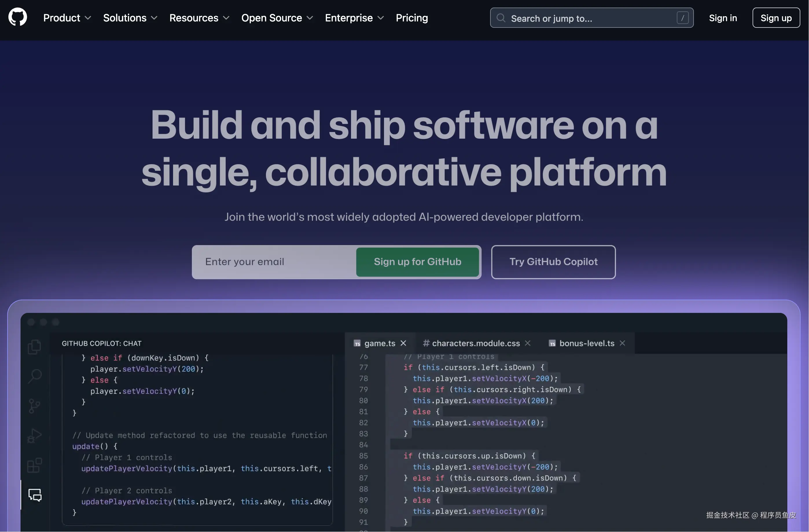This screenshot has height=532, width=809.
Task: Close the characters.module.css tab
Action: coord(527,343)
